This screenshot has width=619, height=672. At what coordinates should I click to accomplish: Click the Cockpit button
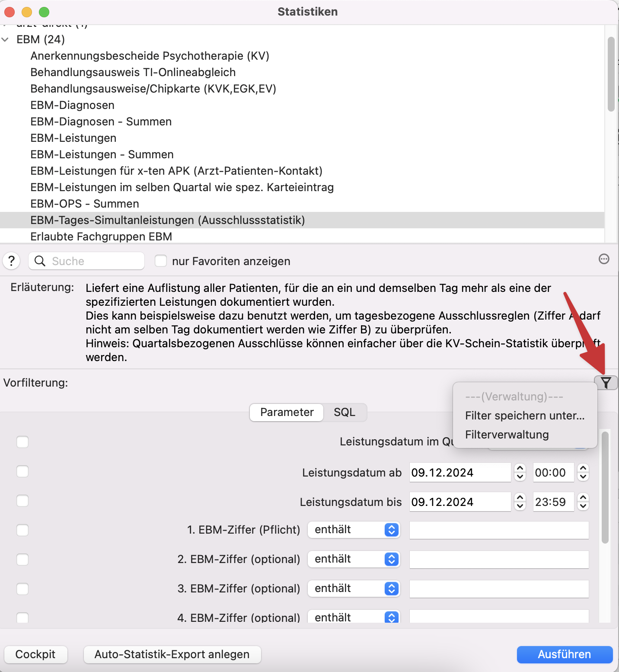click(x=35, y=654)
